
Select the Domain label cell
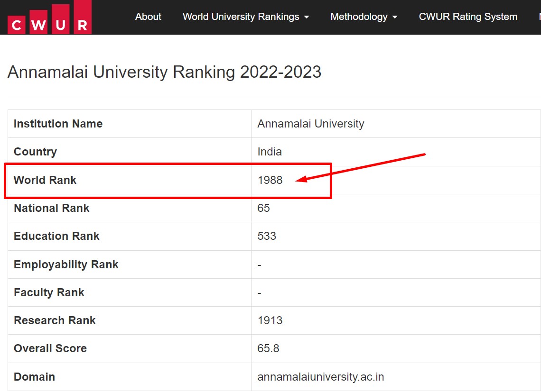click(x=130, y=376)
